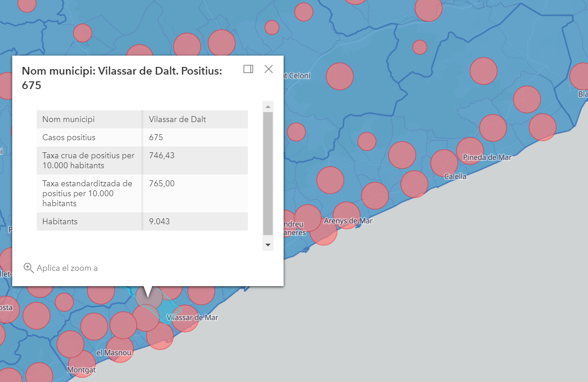The image size is (588, 382).
Task: Dock the Vilassar de Dalt popup
Action: (x=248, y=69)
